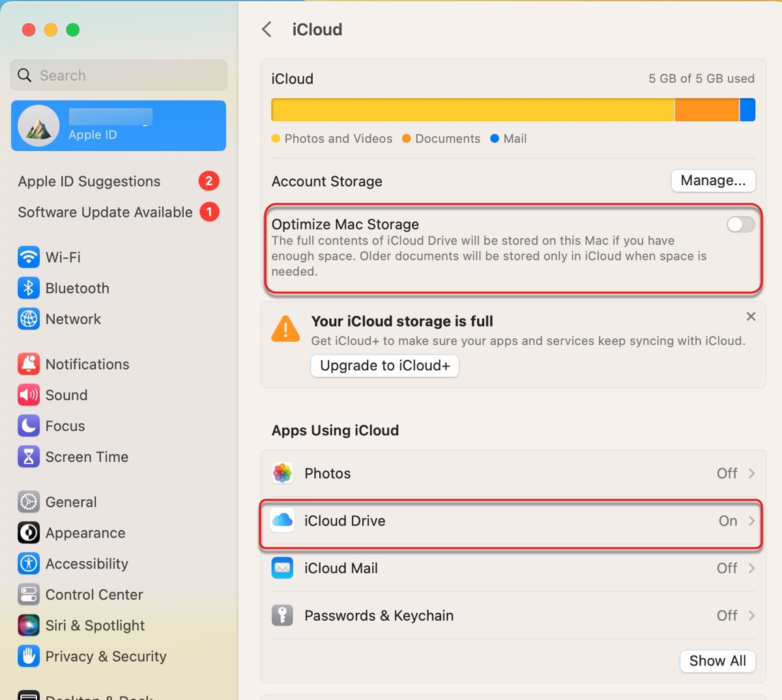Click the red badge on Software Update
Image resolution: width=782 pixels, height=700 pixels.
(209, 212)
